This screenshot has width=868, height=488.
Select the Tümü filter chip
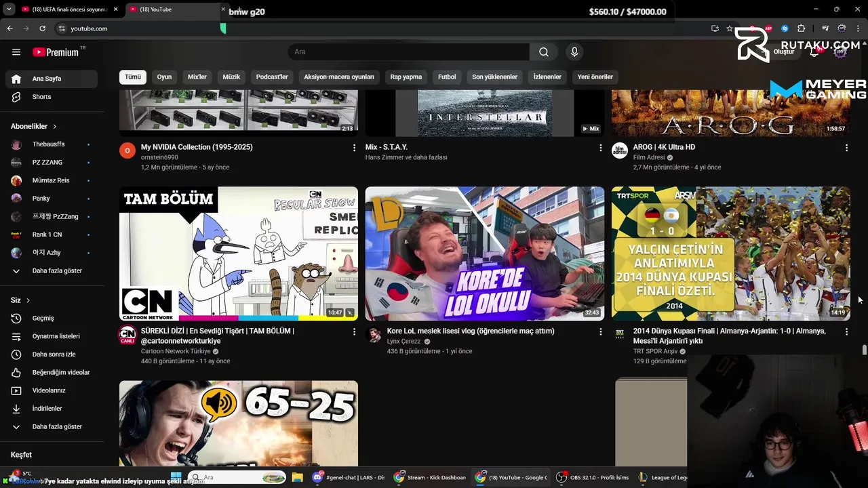click(133, 77)
